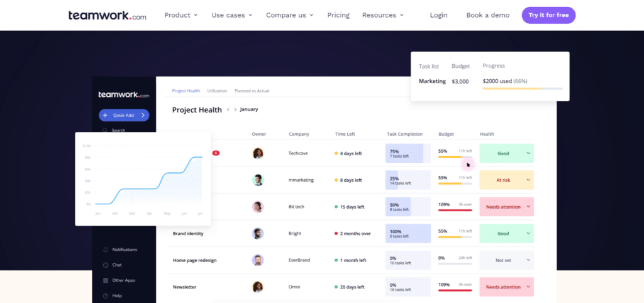Click the Time Left column header
The width and height of the screenshot is (644, 303).
coord(345,134)
